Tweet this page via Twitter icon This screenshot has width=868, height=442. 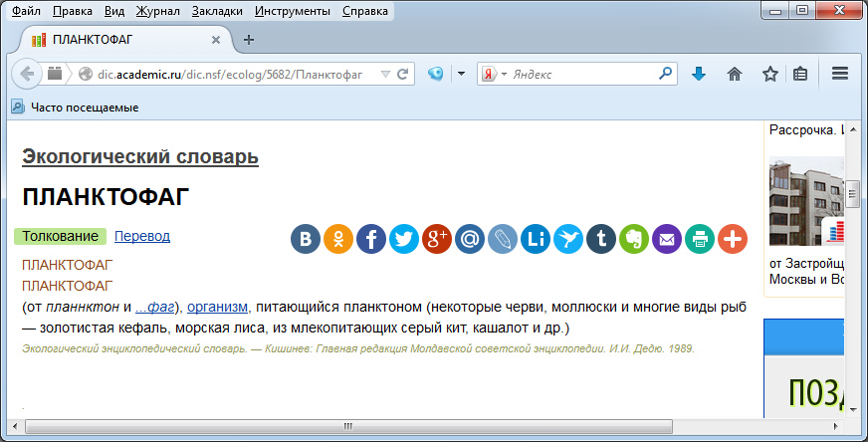pyautogui.click(x=404, y=239)
